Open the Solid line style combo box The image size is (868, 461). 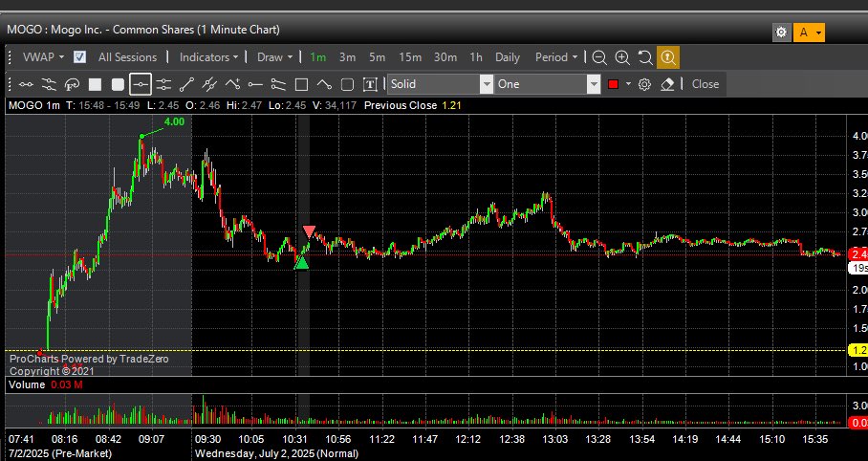(440, 84)
